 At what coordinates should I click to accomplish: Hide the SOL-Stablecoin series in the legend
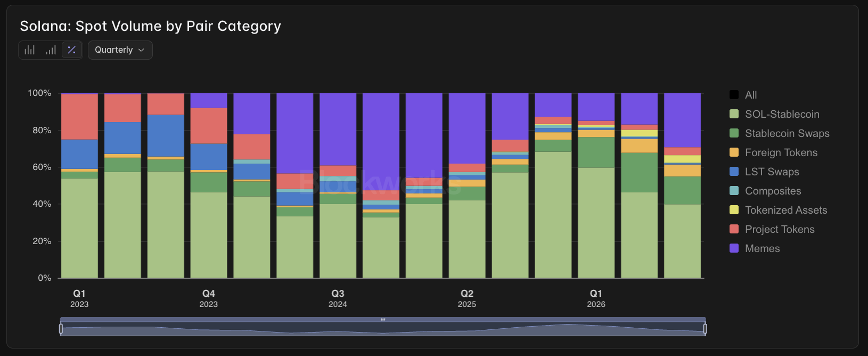point(774,114)
